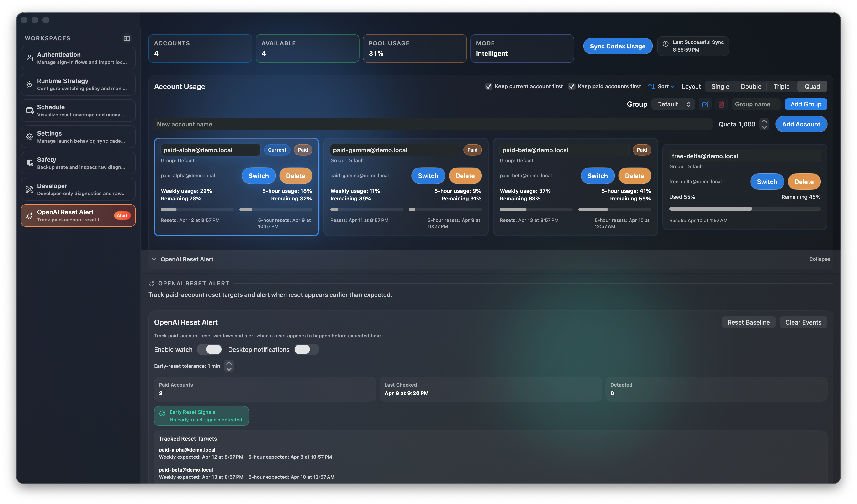Select the Quad layout option
This screenshot has width=857, height=504.
point(812,87)
